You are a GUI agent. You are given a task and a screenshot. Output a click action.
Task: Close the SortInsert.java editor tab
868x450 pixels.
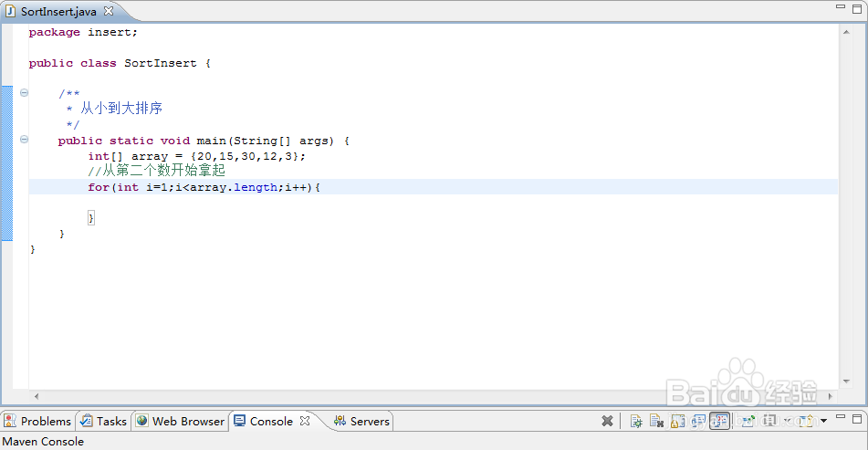[x=109, y=11]
